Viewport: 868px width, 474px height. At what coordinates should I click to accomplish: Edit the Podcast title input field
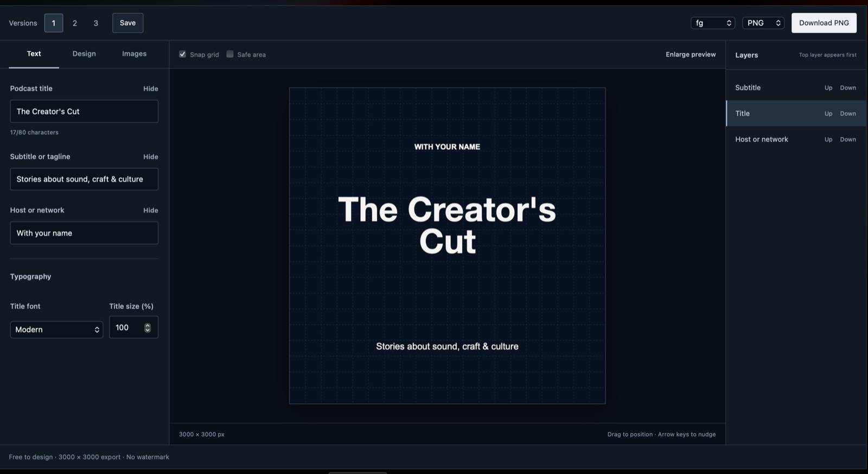tap(84, 111)
